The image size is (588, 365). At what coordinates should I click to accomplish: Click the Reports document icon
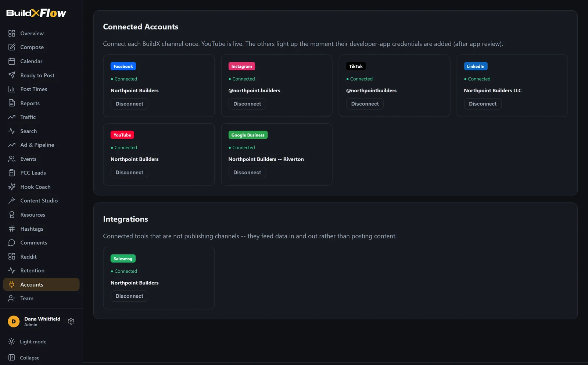pos(12,103)
